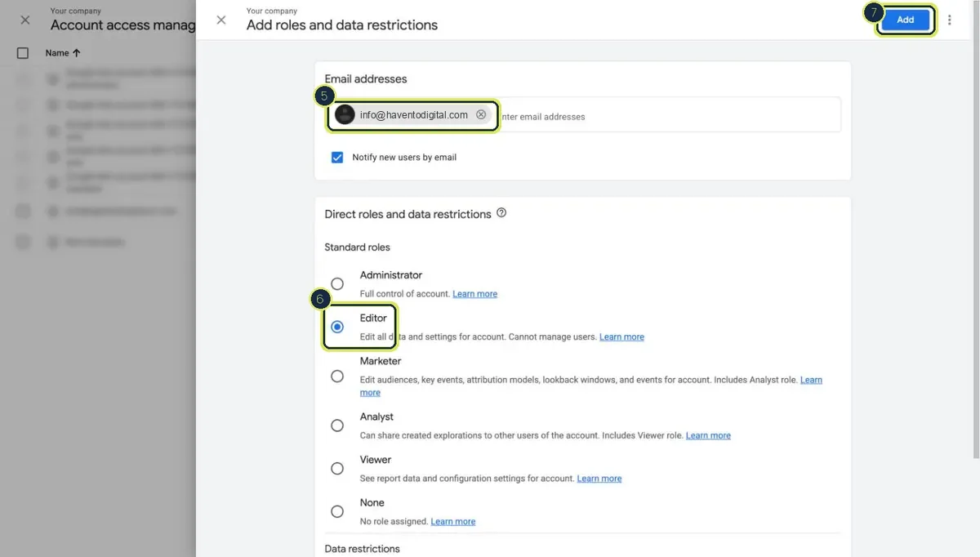Select the Analyst role radio button
The width and height of the screenshot is (980, 557).
(337, 426)
